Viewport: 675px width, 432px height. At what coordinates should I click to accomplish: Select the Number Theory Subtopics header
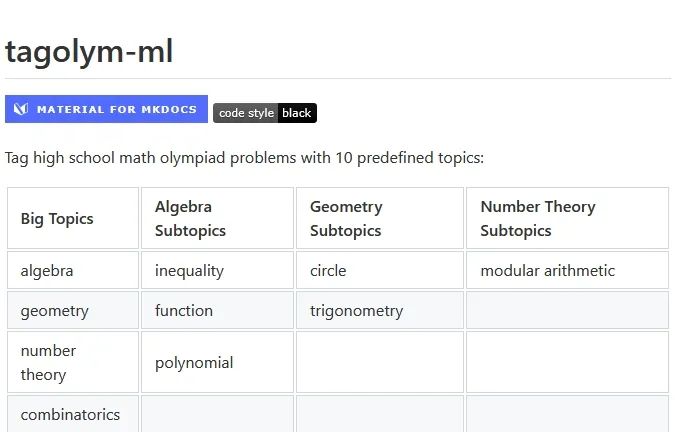click(567, 218)
